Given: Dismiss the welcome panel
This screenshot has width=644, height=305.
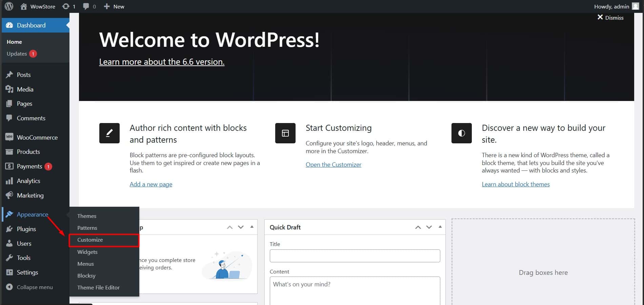Looking at the screenshot, I should click(x=610, y=18).
